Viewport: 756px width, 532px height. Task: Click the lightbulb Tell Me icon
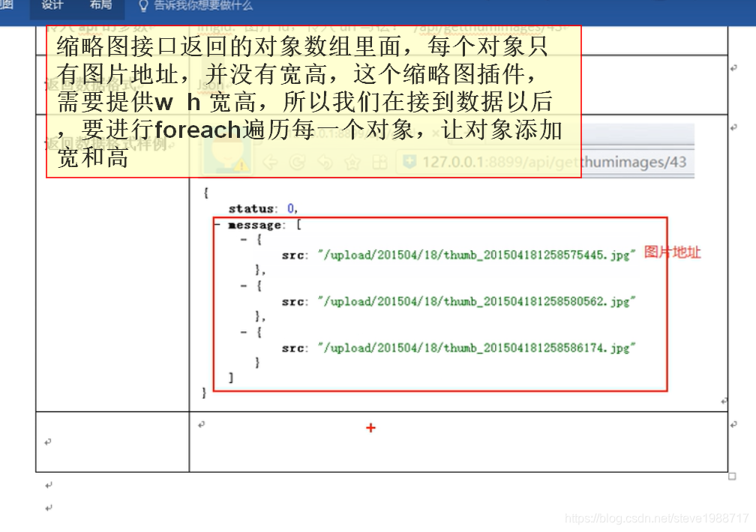[x=143, y=6]
